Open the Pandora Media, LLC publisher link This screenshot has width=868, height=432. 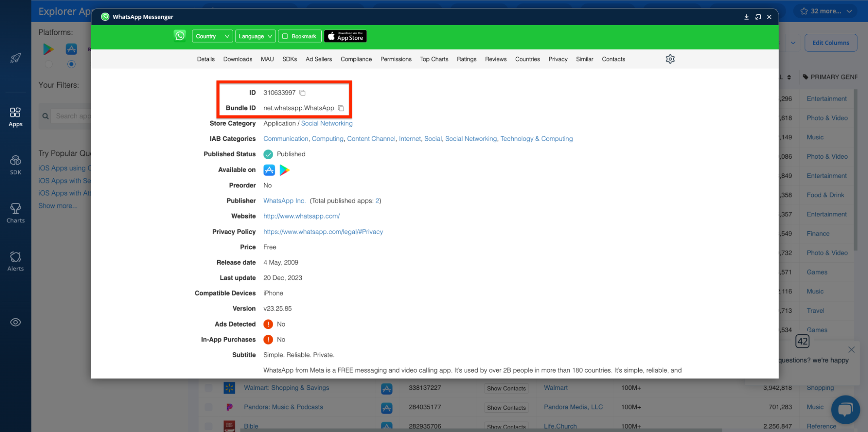[573, 407]
